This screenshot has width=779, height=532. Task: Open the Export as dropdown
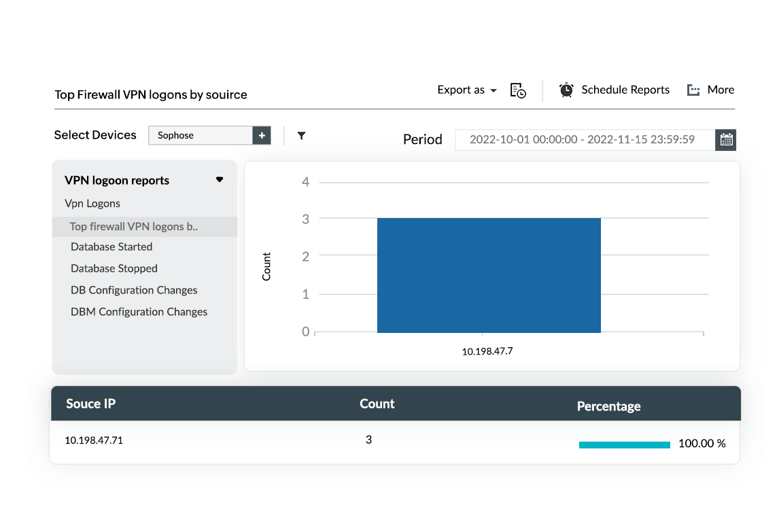[467, 90]
